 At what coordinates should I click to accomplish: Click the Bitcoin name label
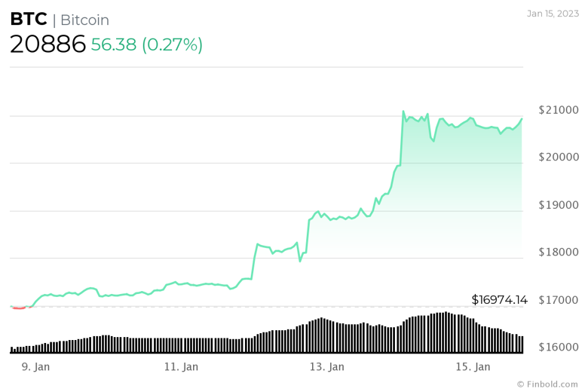84,20
